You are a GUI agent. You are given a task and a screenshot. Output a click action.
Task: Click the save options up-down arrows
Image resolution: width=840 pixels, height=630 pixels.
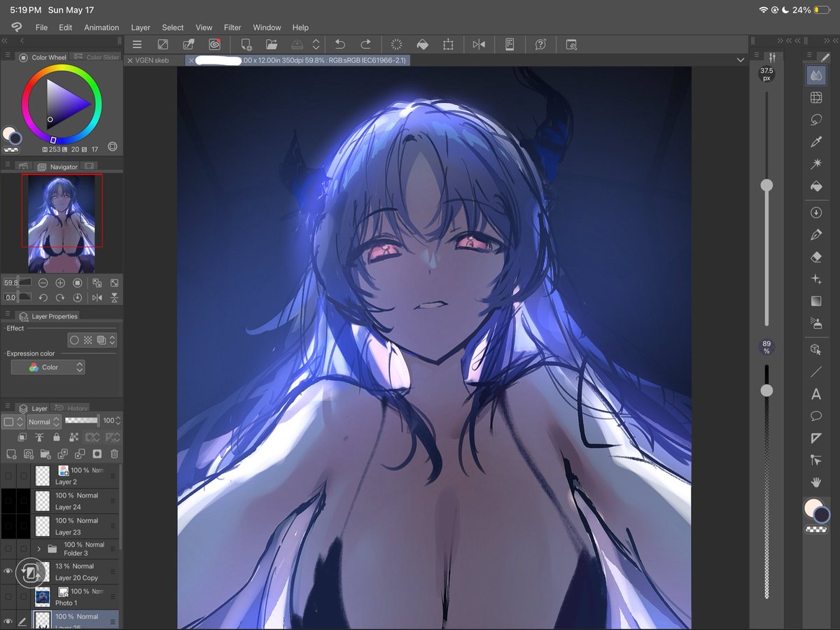click(316, 44)
